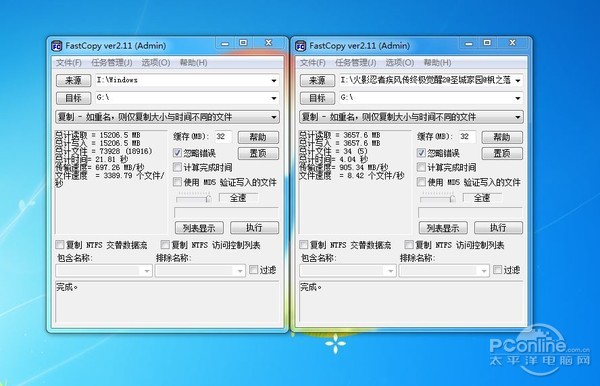
Task: Click 来源 button in right window
Action: (x=317, y=80)
